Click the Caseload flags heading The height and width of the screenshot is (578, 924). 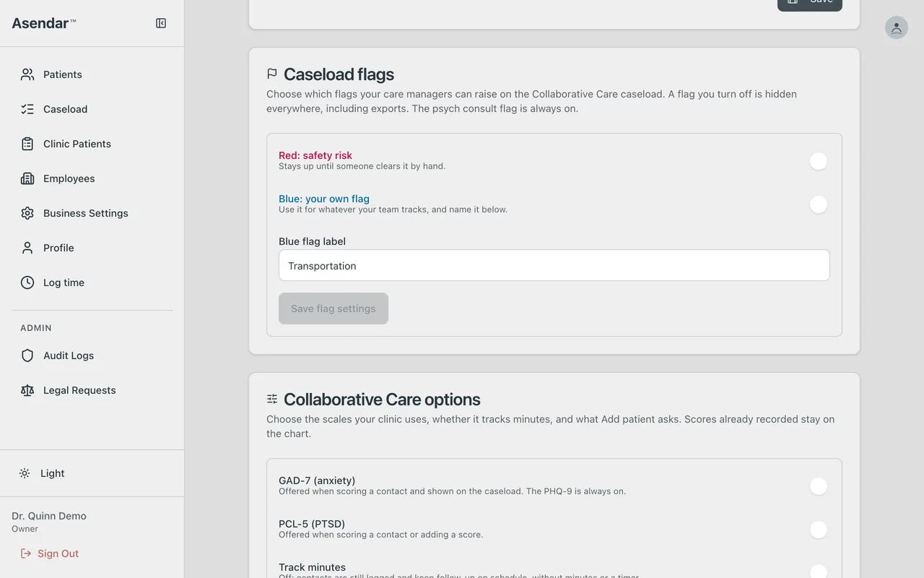click(x=339, y=74)
